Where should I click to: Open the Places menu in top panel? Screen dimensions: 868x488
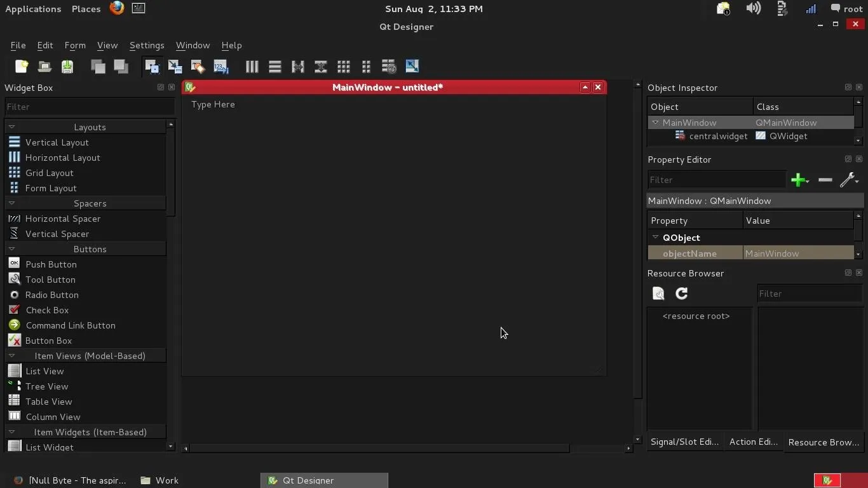86,9
